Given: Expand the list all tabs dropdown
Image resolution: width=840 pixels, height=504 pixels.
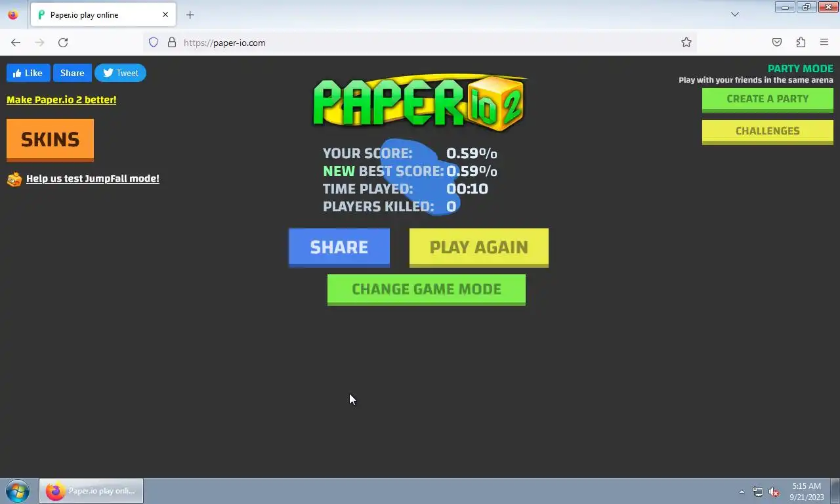Looking at the screenshot, I should pyautogui.click(x=735, y=14).
